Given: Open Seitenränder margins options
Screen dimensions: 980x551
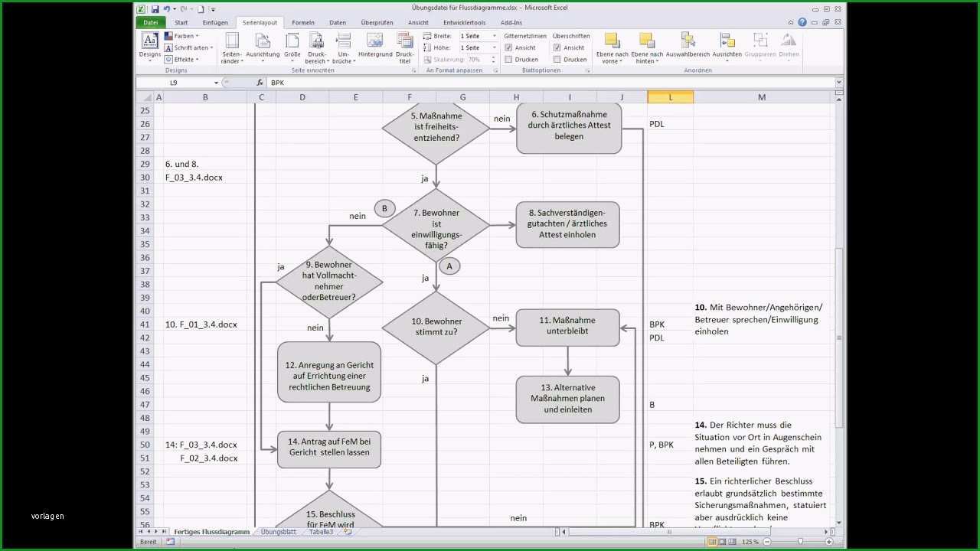Looking at the screenshot, I should point(231,48).
